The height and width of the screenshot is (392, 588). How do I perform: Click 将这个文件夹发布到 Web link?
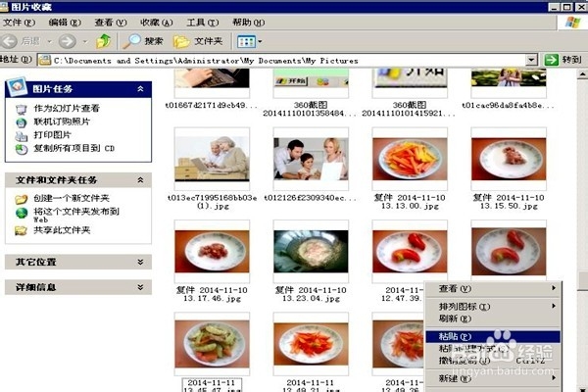click(76, 215)
